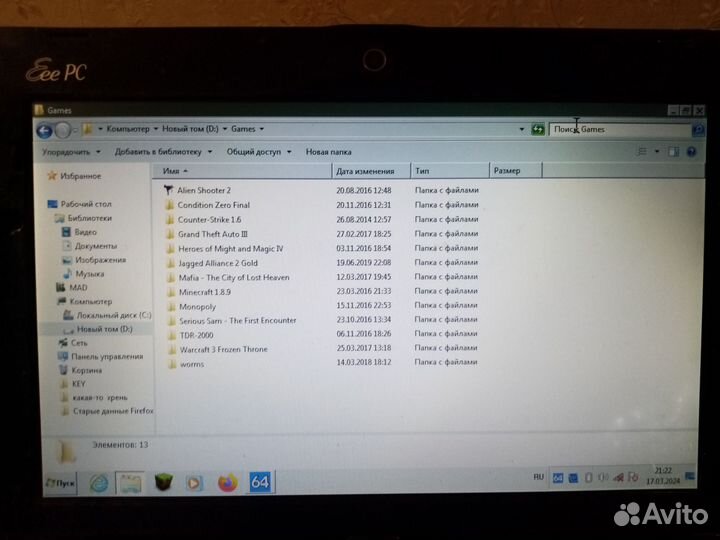Viewport: 720px width, 540px height.
Task: Click the Новый том (D:) breadcrumb segment
Action: [190, 129]
